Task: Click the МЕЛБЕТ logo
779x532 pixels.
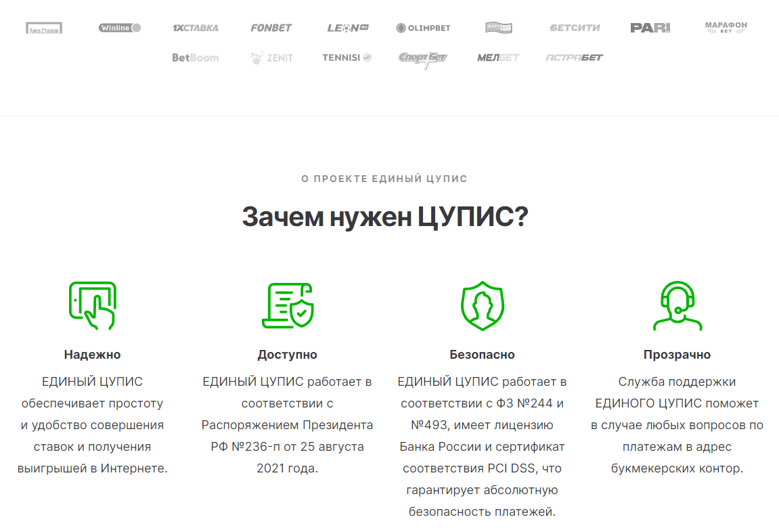Action: click(x=498, y=58)
